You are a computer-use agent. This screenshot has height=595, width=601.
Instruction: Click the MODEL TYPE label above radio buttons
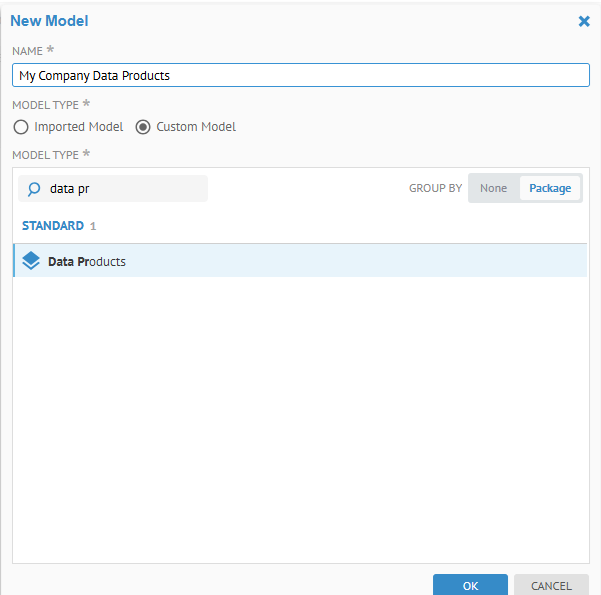point(45,104)
